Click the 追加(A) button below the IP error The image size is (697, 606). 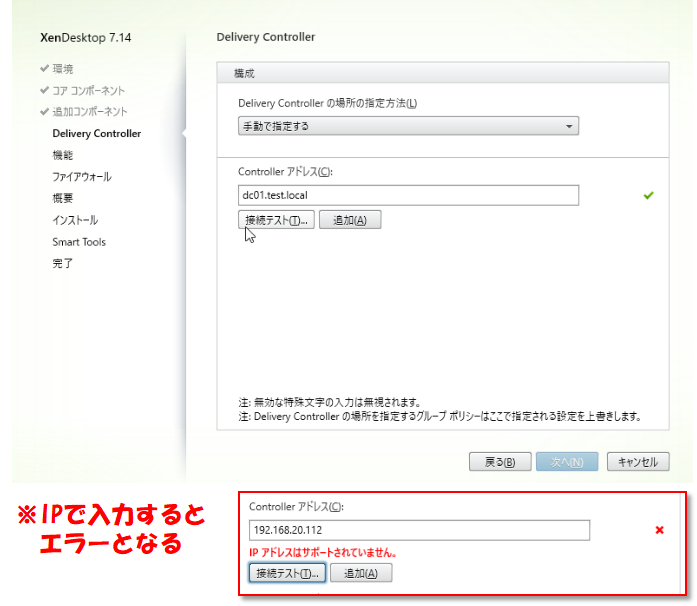[361, 573]
